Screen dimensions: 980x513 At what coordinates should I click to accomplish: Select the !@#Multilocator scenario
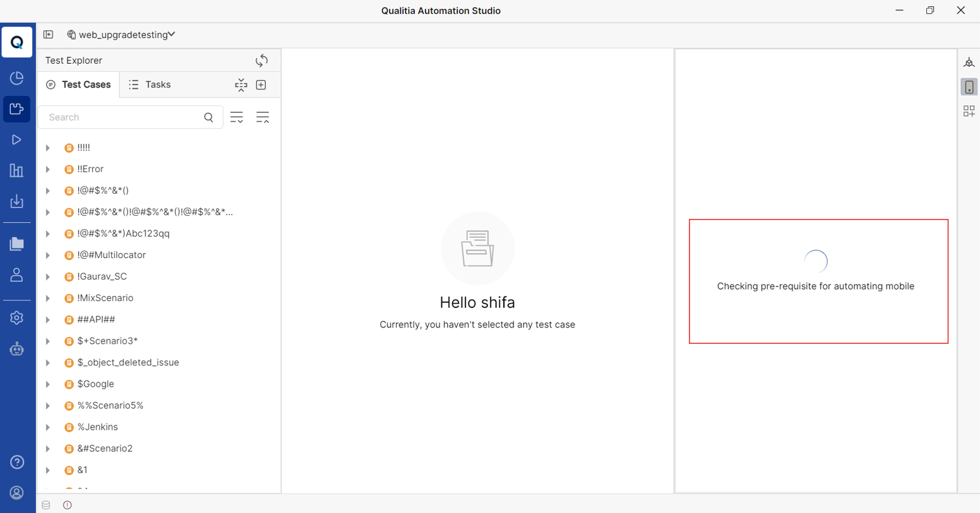111,255
